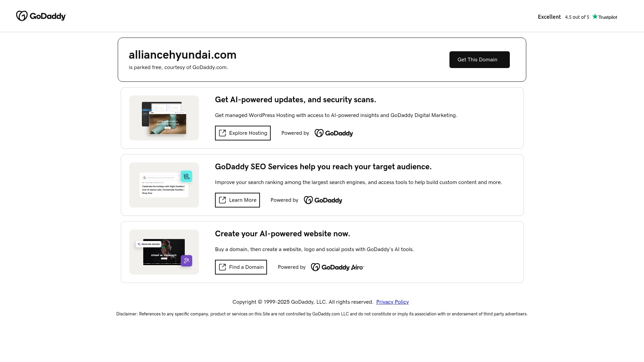Viewport: 644px width, 362px height.
Task: Click the WordPress hosting thumbnail image
Action: [x=164, y=118]
